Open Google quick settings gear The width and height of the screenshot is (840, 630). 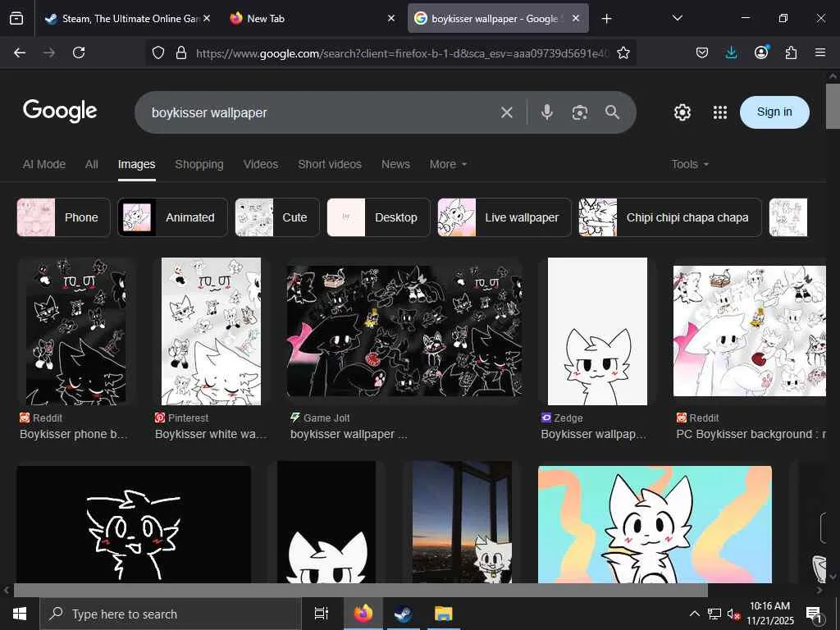pyautogui.click(x=682, y=112)
